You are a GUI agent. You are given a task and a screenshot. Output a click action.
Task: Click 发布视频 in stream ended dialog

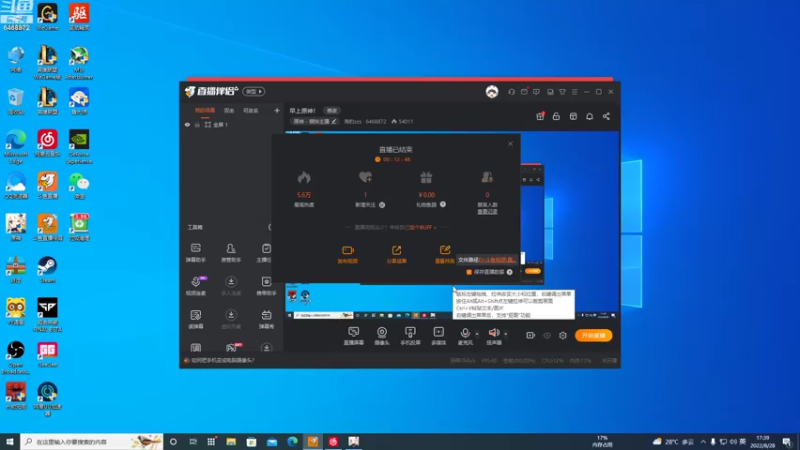tap(347, 254)
